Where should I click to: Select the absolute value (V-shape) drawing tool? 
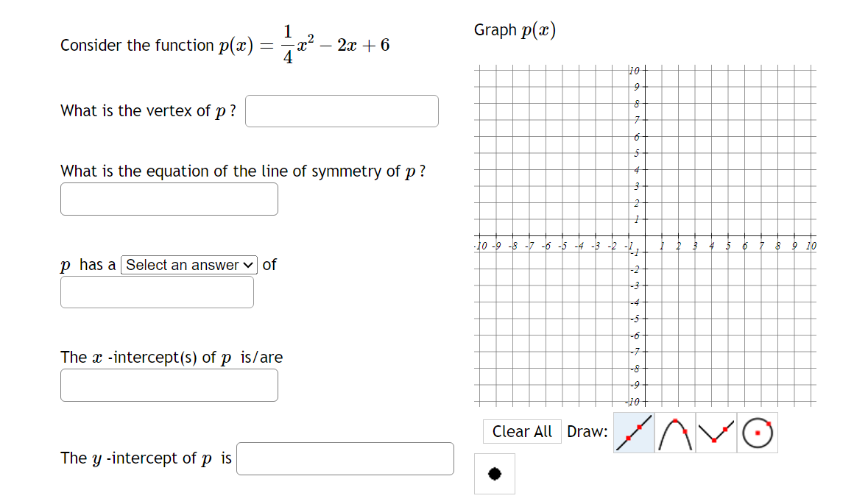click(x=716, y=433)
